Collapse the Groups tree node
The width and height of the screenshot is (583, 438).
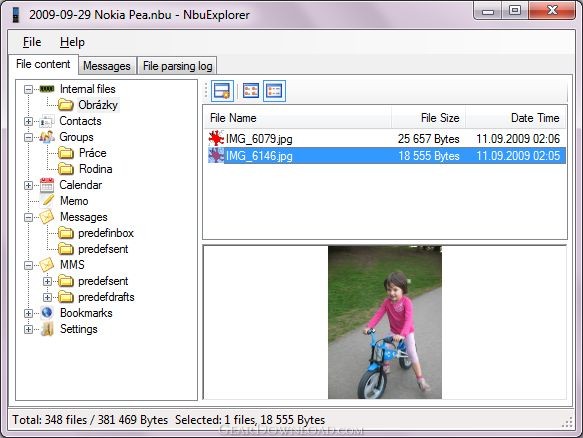[28, 137]
